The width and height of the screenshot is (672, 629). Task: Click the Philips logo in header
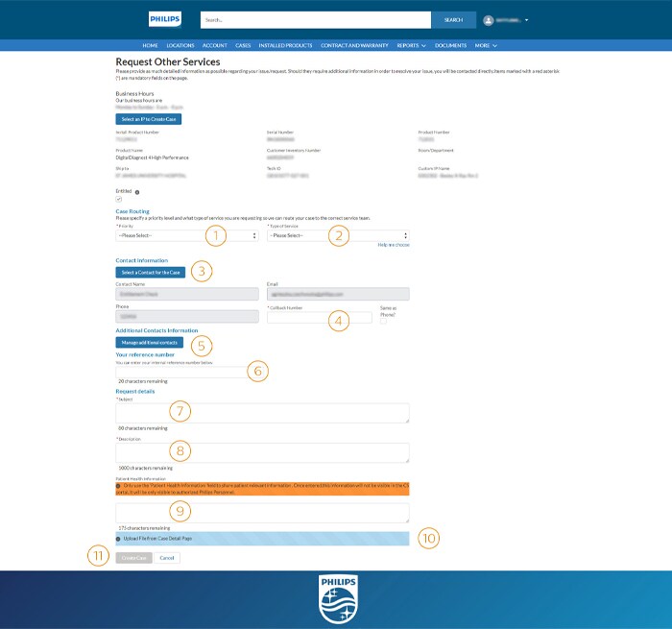coord(165,19)
